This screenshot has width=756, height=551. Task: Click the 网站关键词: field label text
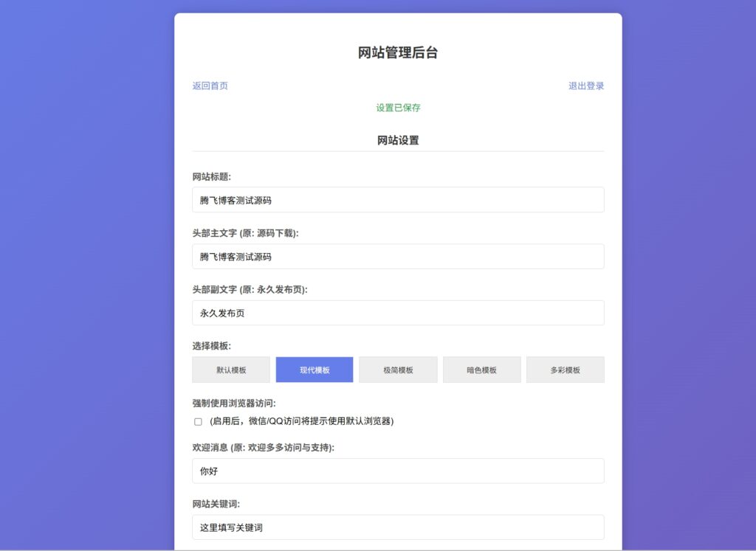(x=216, y=505)
